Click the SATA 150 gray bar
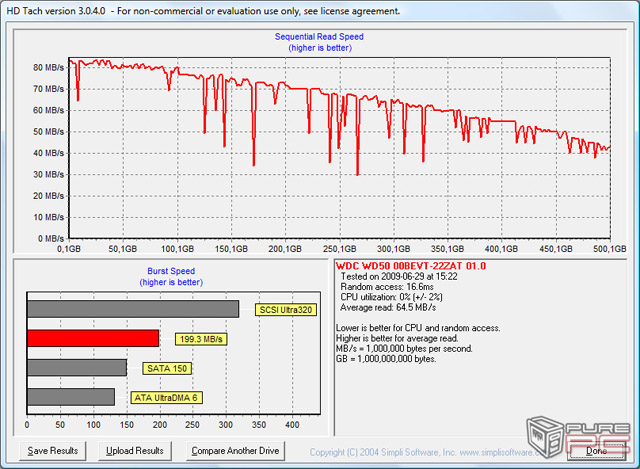640x469 pixels. click(x=77, y=368)
